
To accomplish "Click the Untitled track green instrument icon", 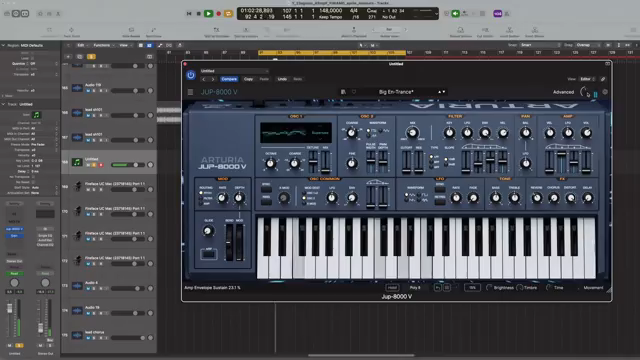I will [77, 162].
